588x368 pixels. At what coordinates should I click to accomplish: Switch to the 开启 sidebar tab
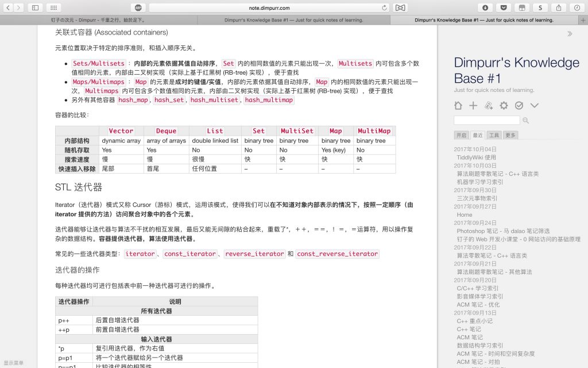click(x=461, y=135)
